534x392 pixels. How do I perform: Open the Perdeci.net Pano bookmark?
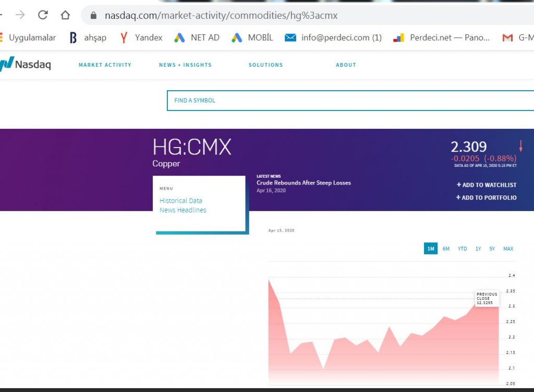pos(441,38)
